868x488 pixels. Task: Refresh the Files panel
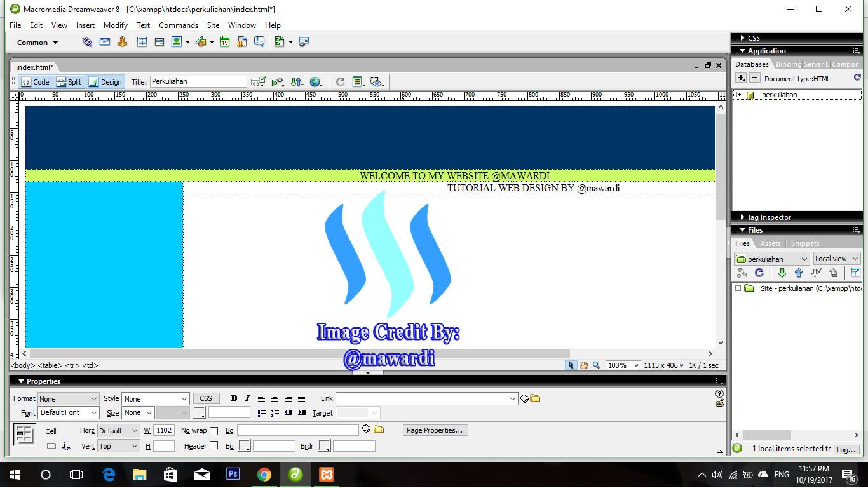click(x=759, y=273)
